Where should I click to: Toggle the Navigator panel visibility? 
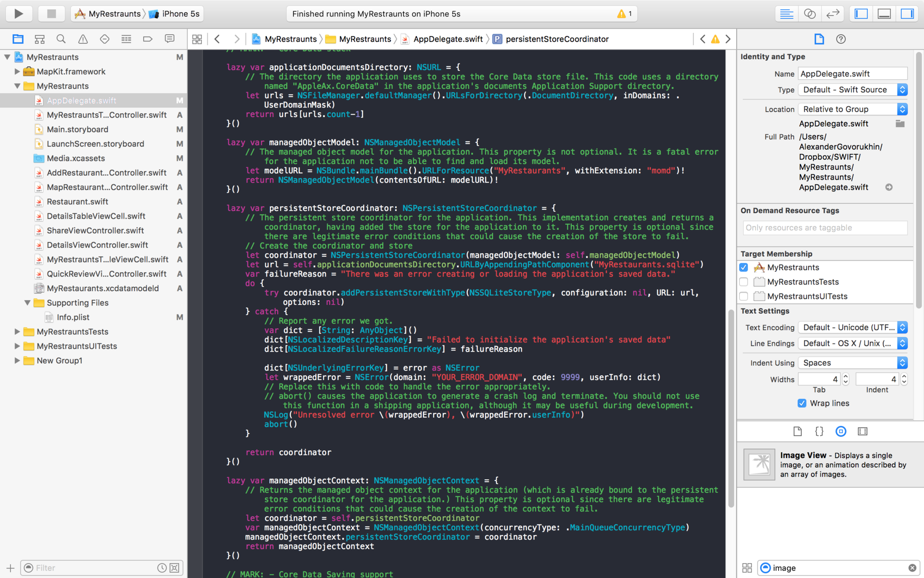[x=861, y=13]
